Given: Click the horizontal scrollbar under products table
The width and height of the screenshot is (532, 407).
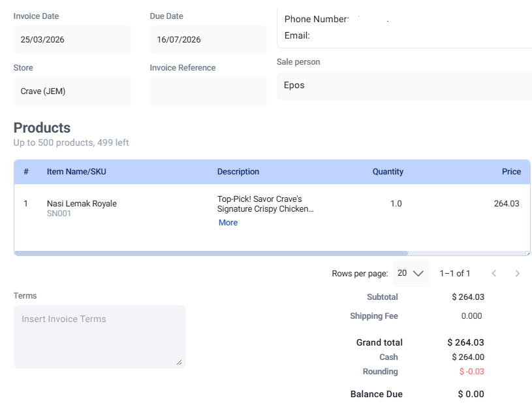Looking at the screenshot, I should coord(210,253).
